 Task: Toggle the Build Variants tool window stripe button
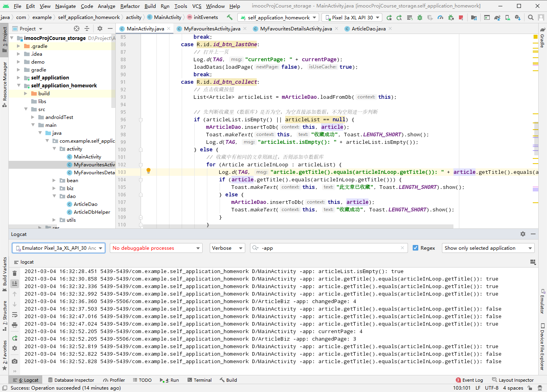click(4, 274)
